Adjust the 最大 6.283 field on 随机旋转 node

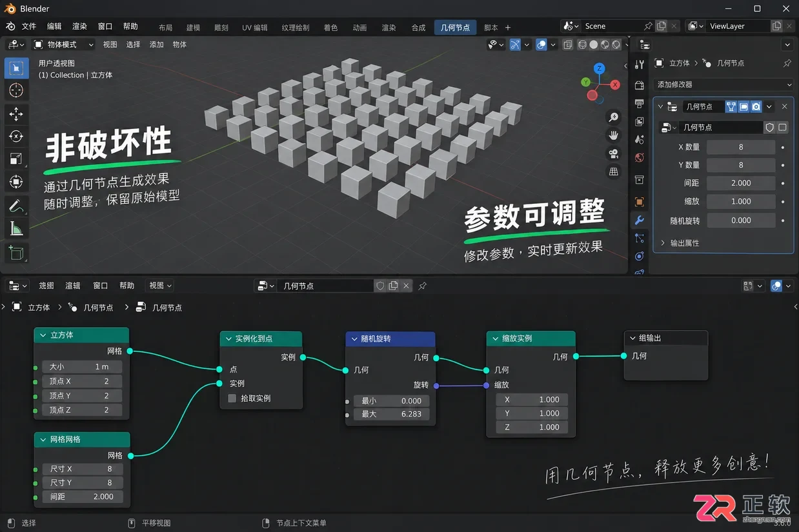point(391,414)
